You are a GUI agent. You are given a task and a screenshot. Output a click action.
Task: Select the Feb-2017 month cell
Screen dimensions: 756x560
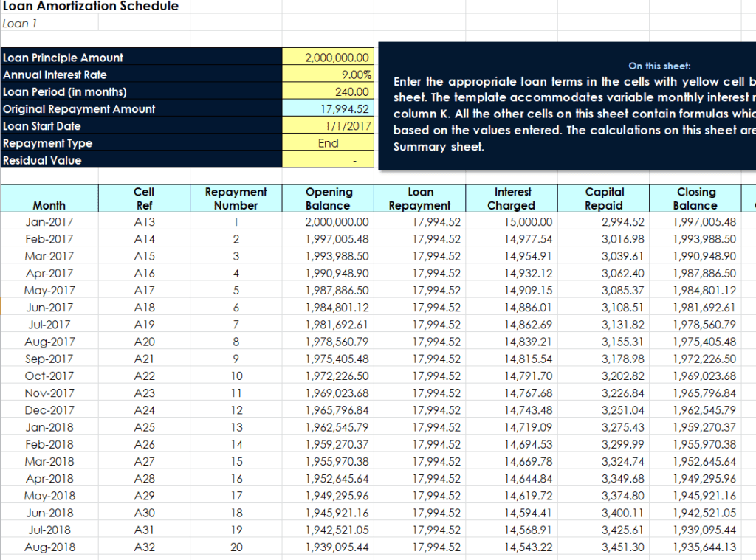click(49, 239)
